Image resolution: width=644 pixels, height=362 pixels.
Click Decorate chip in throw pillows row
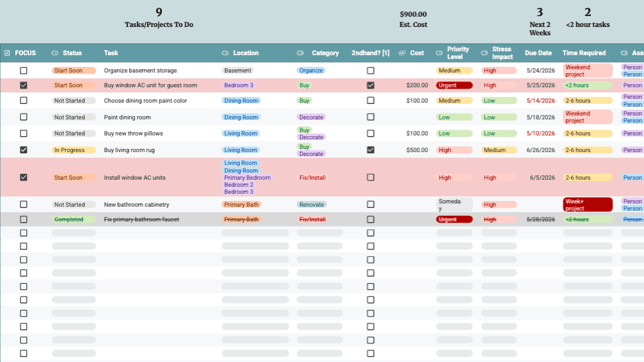[x=311, y=137]
